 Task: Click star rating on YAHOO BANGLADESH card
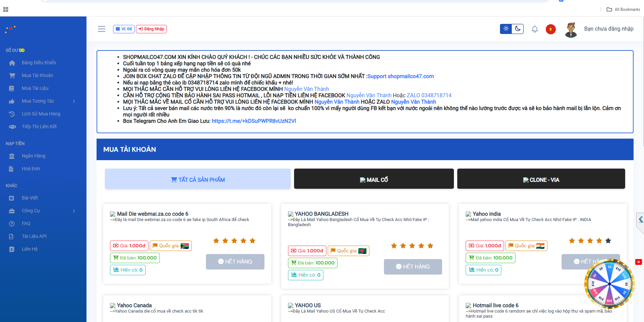tap(412, 246)
